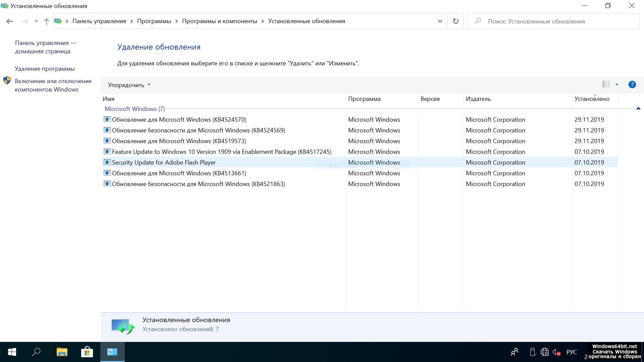
Task: Open File Explorer from taskbar
Action: pos(62,352)
